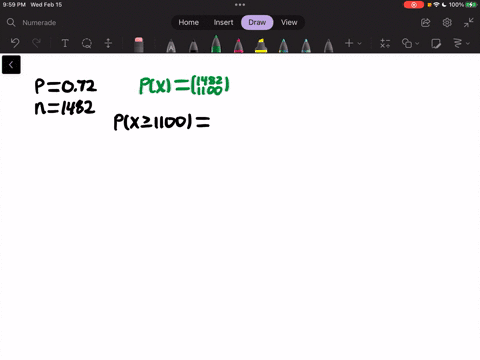Open dropdown arrow beside add pen plus
Image resolution: width=480 pixels, height=360 pixels.
click(359, 43)
